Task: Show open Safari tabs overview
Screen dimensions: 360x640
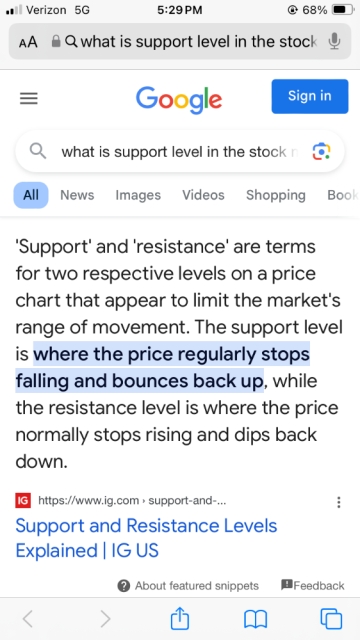Action: [x=331, y=618]
